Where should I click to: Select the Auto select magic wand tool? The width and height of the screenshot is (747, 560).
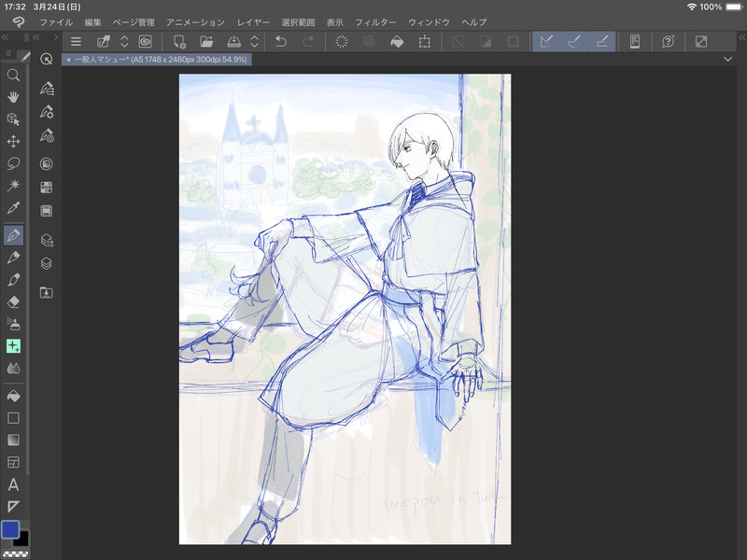pos(13,185)
